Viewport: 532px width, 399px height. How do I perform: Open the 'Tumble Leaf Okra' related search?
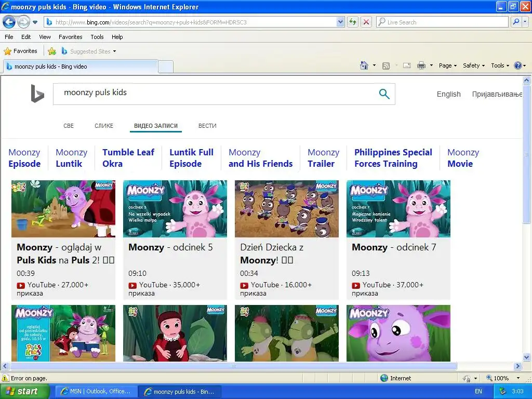tap(128, 158)
